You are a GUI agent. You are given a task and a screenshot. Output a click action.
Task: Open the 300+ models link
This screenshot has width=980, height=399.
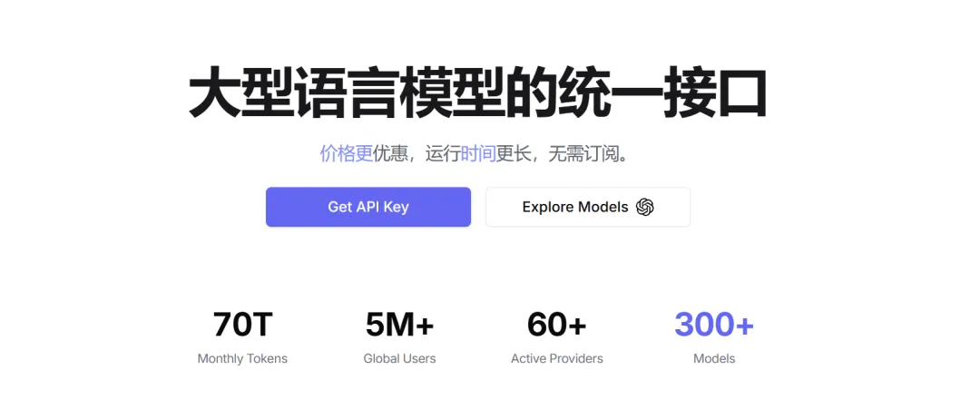[x=714, y=324]
